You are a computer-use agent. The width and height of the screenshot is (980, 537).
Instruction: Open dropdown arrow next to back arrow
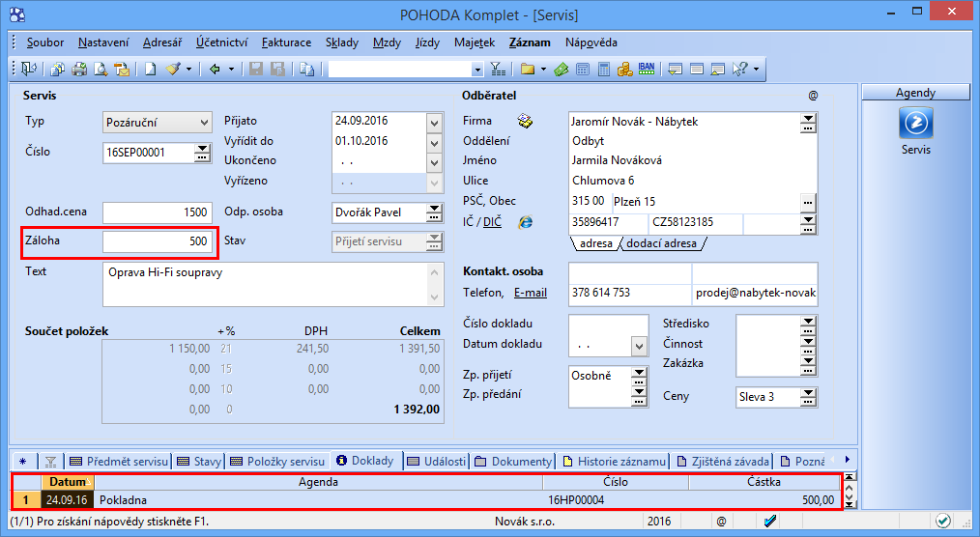point(231,69)
